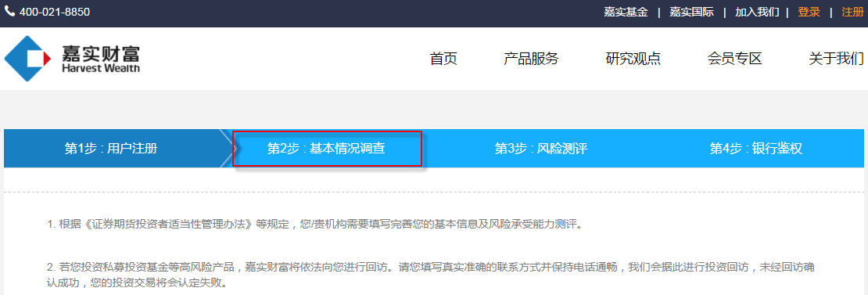
Task: Select step 第1步 : 用户注册
Action: tap(111, 149)
